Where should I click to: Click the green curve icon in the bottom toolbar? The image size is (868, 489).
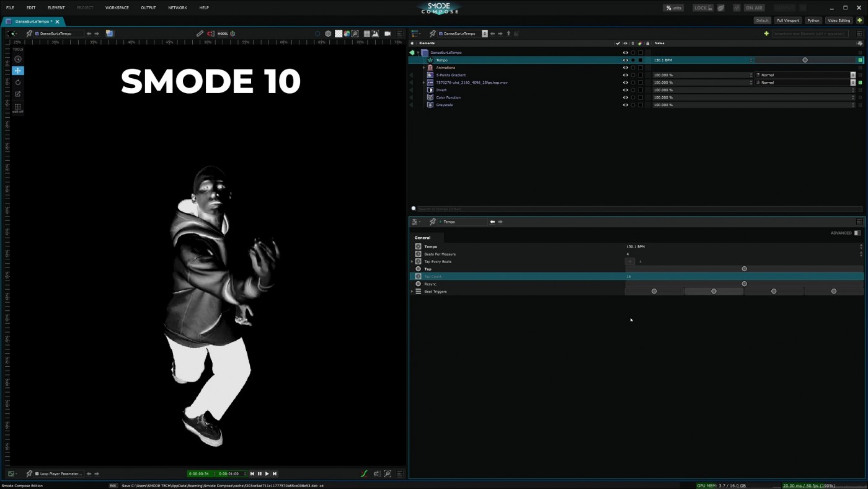pyautogui.click(x=365, y=474)
